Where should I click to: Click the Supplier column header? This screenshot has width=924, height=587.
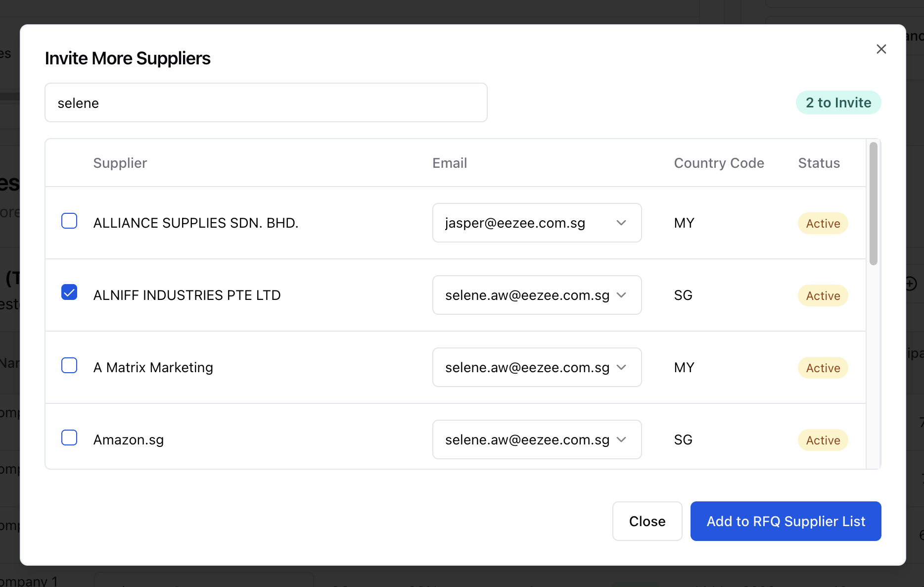(120, 163)
